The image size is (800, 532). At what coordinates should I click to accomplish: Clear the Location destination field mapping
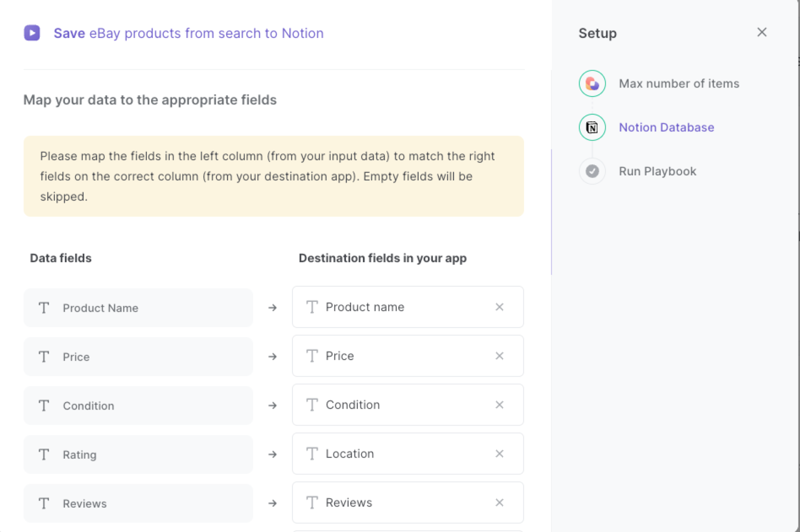tap(499, 454)
